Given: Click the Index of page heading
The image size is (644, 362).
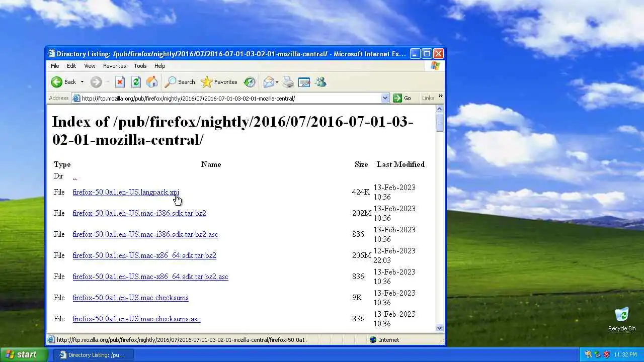Looking at the screenshot, I should (232, 131).
